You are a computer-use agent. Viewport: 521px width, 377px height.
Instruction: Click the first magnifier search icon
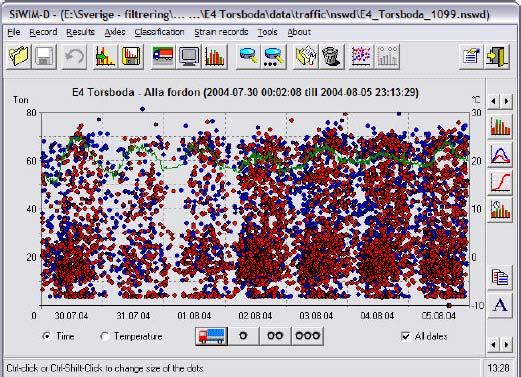point(248,56)
